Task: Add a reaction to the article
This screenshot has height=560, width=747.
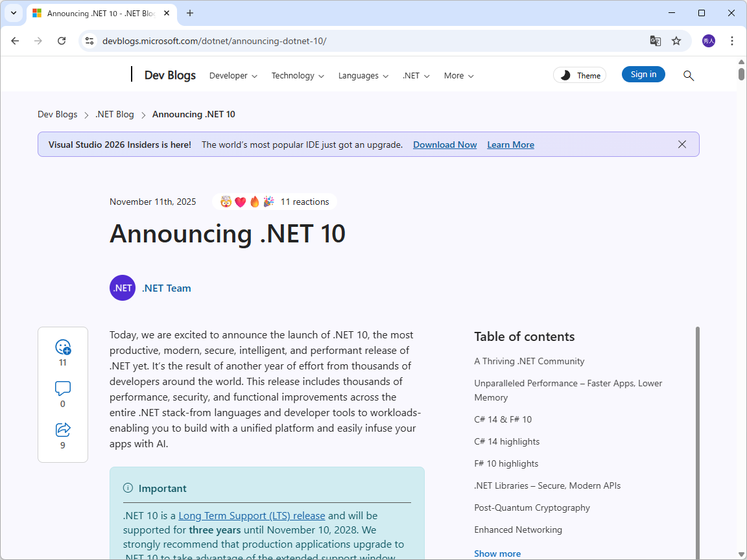Action: click(x=62, y=347)
